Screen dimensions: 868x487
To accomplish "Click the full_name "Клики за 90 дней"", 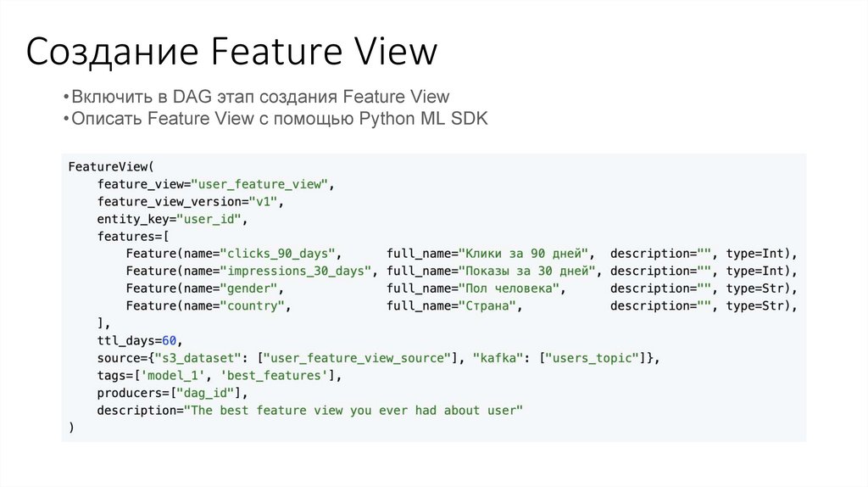I will 526,254.
